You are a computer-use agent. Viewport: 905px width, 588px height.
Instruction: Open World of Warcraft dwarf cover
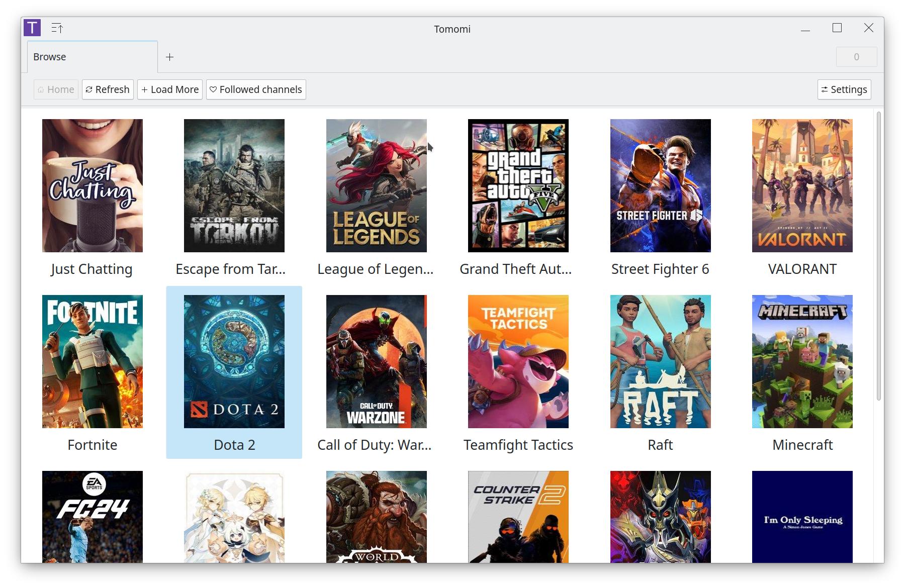[x=377, y=517]
